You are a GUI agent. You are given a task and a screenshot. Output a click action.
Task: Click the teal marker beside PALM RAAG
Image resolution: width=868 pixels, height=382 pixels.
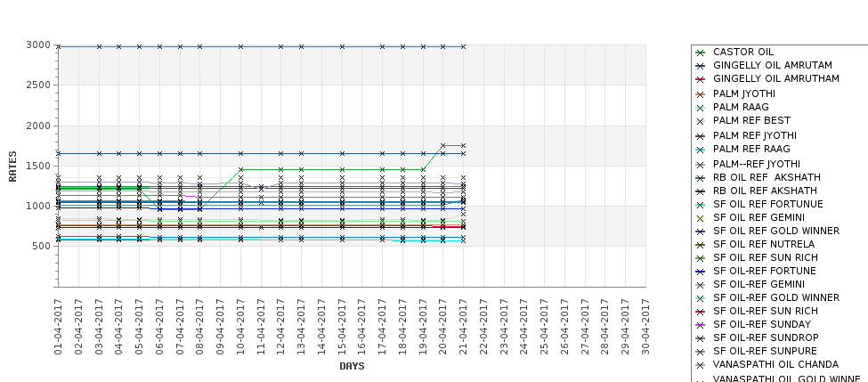pos(701,108)
